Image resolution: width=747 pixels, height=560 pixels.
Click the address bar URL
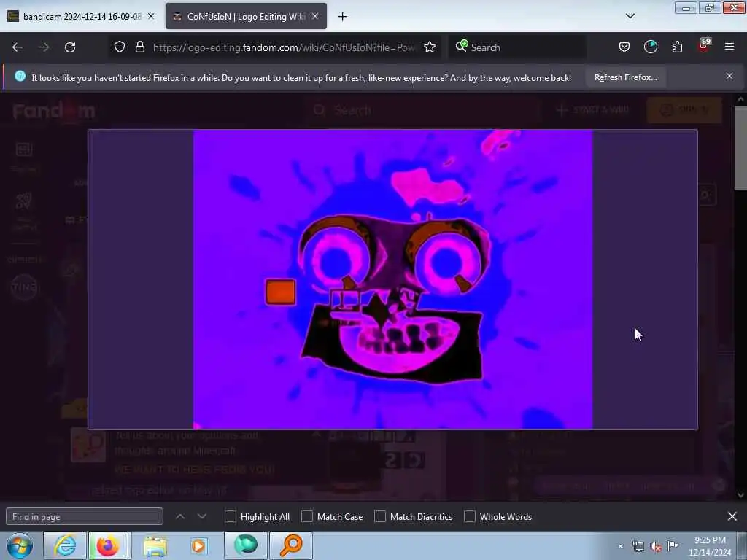point(284,47)
